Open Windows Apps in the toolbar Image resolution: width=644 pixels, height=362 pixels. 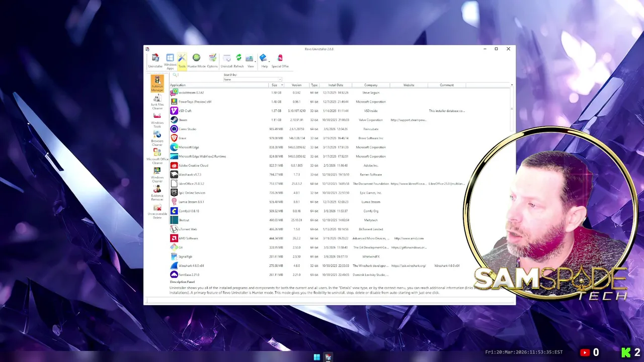170,62
